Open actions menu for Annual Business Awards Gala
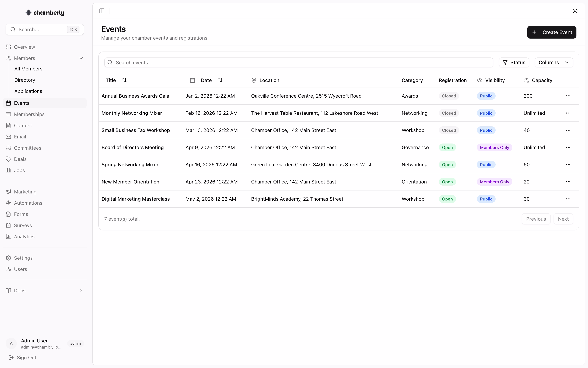 point(568,96)
